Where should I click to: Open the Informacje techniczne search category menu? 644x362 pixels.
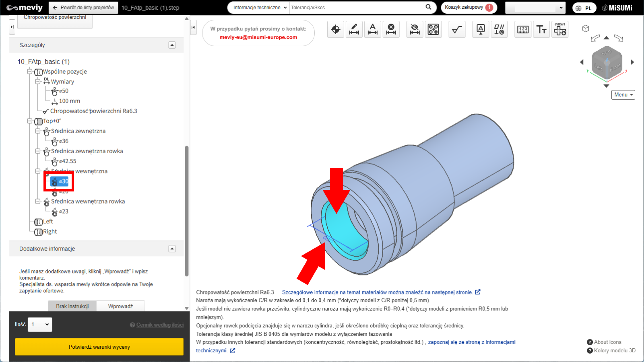(x=260, y=8)
